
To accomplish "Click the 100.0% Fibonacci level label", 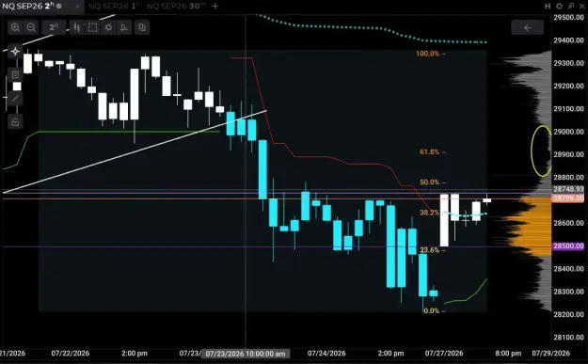I will (x=427, y=54).
